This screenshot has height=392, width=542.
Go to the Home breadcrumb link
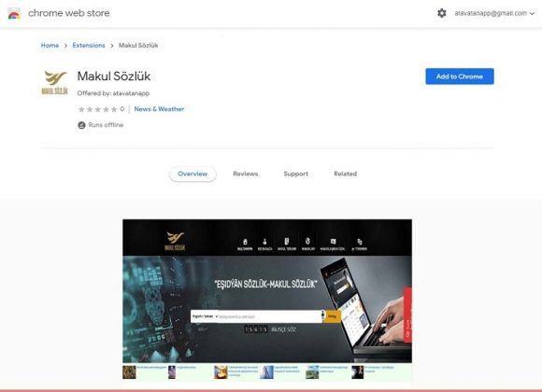click(x=50, y=45)
